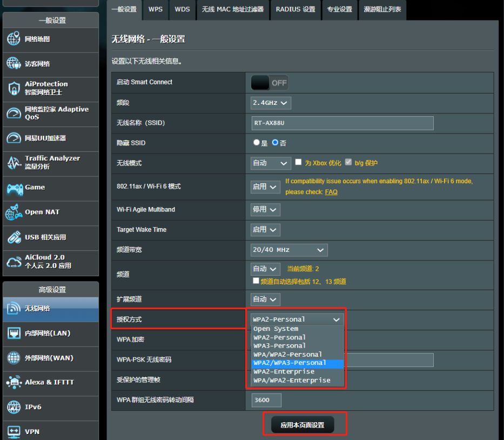Check the 为 Xbox 优化 checkbox
The image size is (504, 440).
(x=298, y=162)
